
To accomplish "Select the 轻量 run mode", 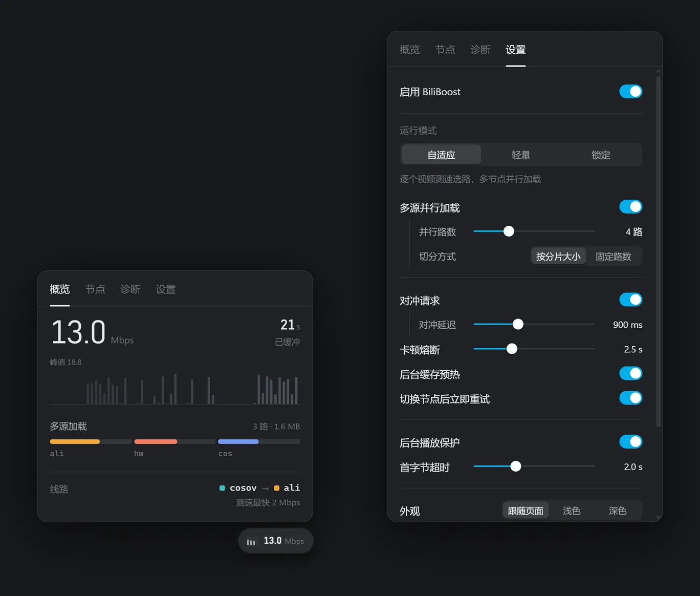I will [x=521, y=155].
